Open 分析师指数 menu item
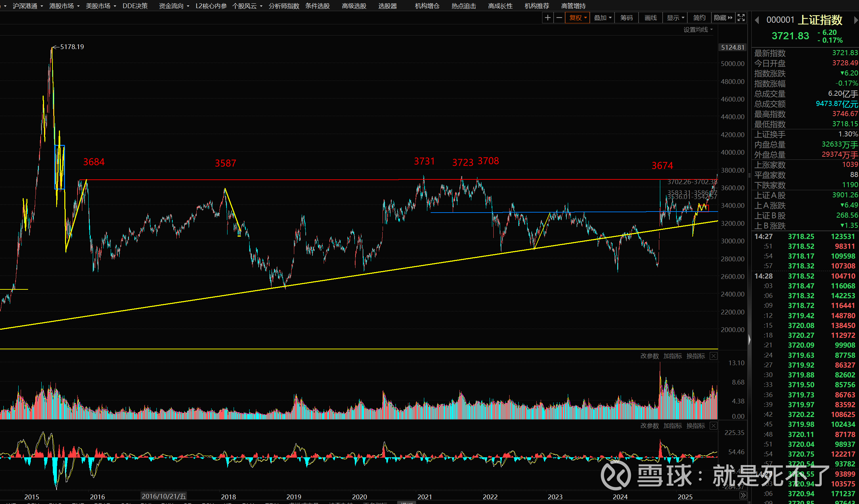 [284, 6]
